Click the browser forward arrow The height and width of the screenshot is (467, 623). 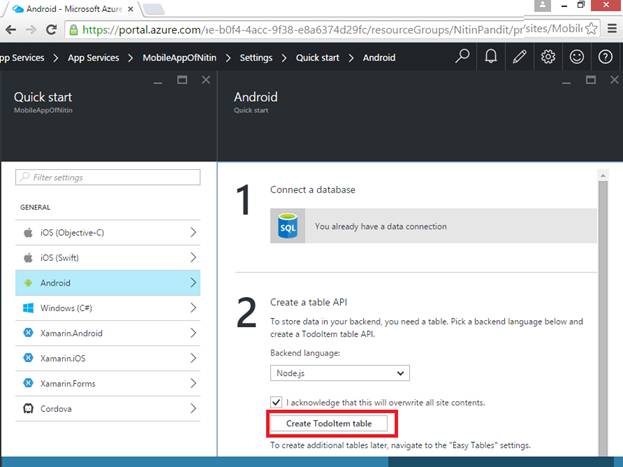(x=31, y=29)
